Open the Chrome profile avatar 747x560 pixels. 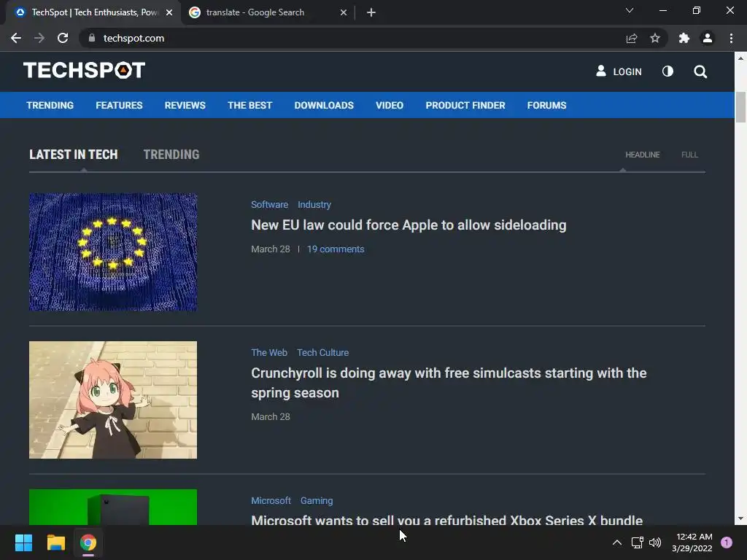708,38
